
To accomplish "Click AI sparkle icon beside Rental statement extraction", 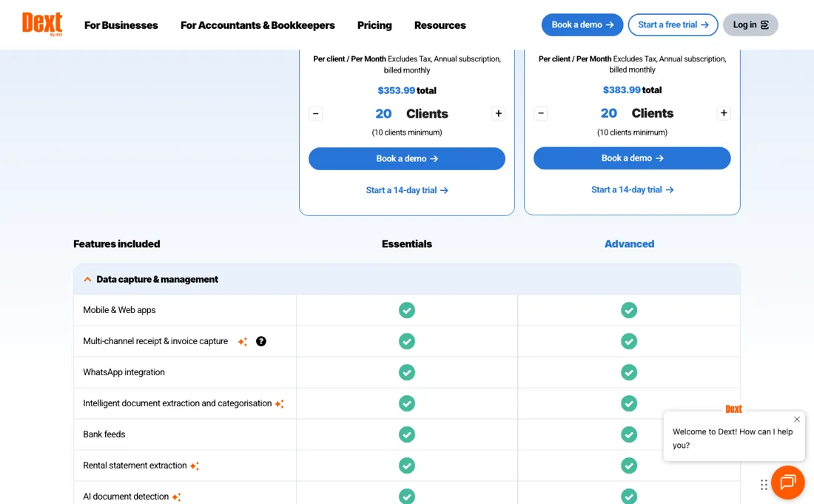I will point(194,466).
